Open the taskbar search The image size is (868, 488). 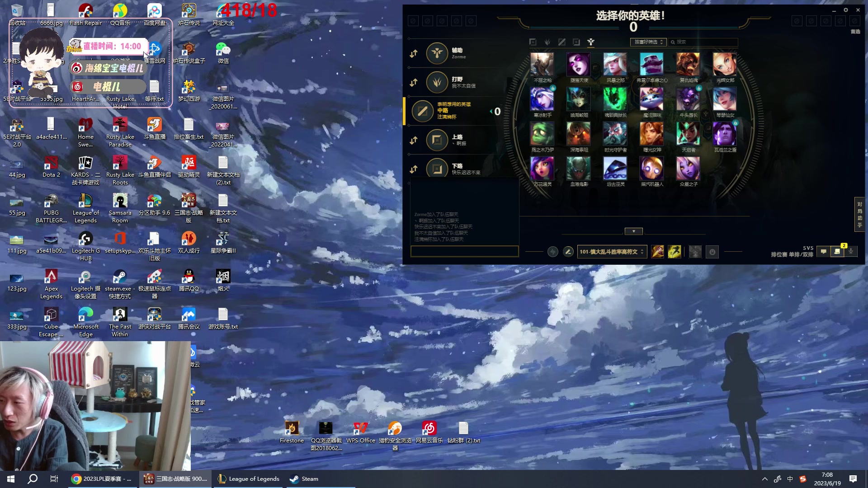[x=33, y=479]
